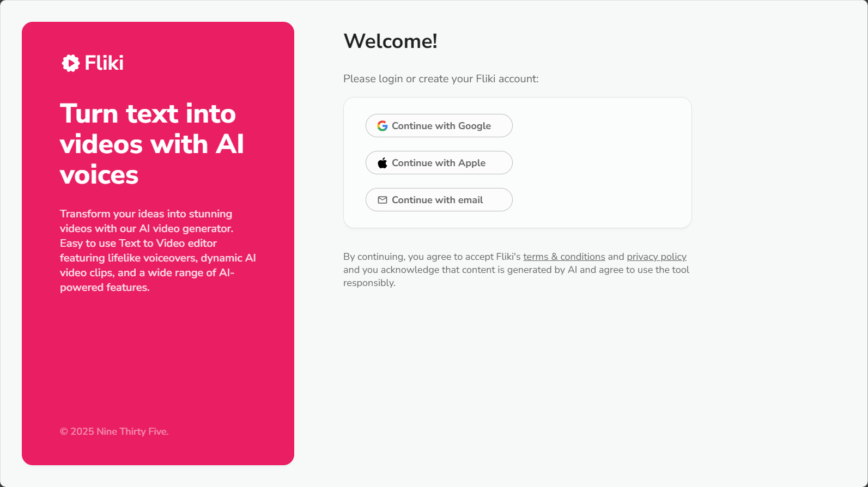
Task: Open the terms & conditions link
Action: [564, 257]
